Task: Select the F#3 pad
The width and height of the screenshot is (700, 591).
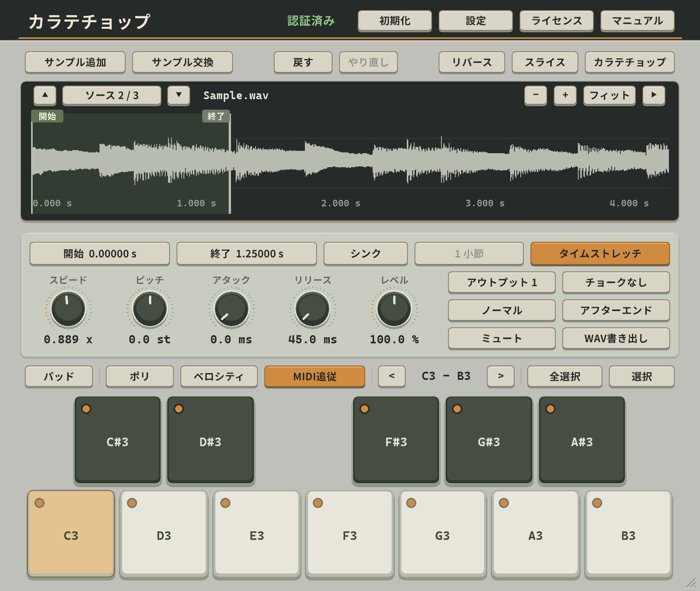Action: tap(396, 440)
